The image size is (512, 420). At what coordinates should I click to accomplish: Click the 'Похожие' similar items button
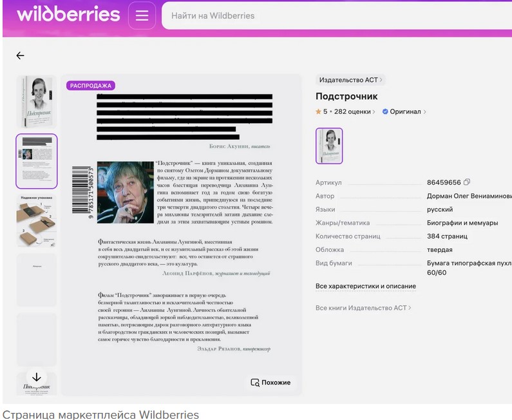[x=270, y=383]
